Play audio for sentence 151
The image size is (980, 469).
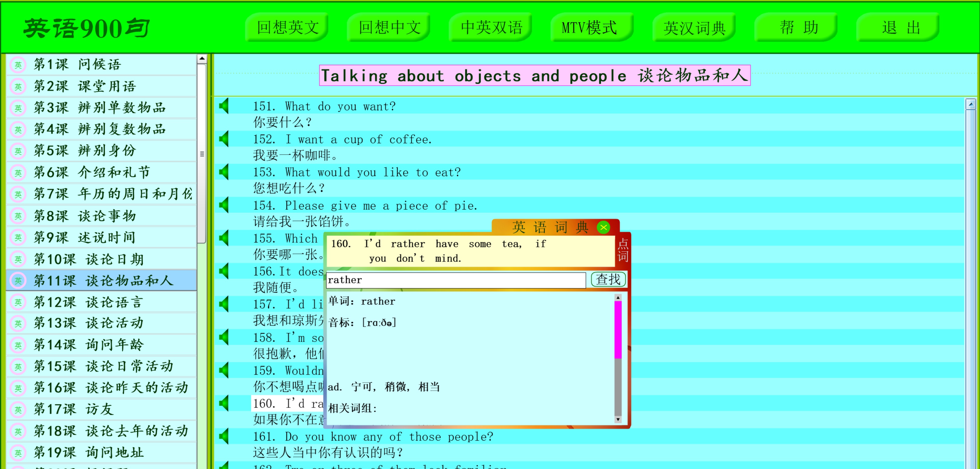[x=224, y=106]
